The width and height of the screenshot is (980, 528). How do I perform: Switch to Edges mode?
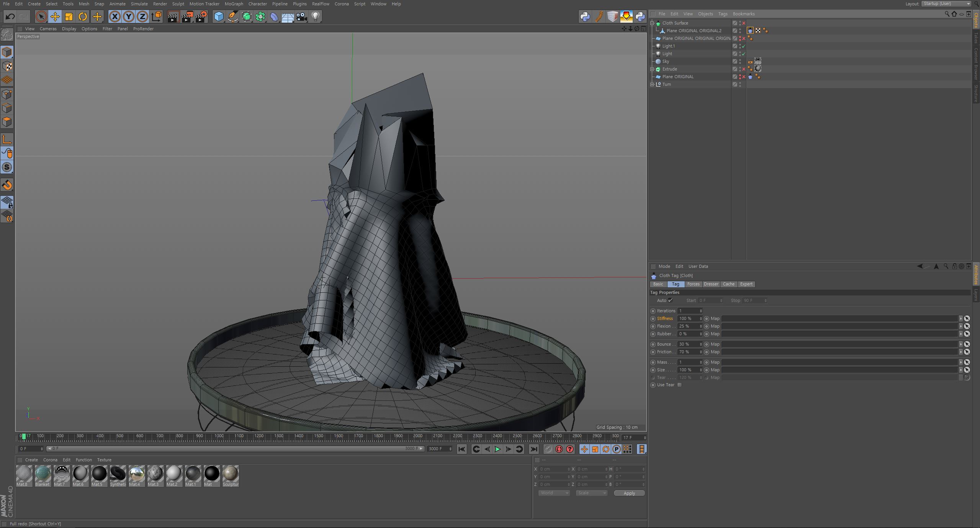click(x=7, y=108)
